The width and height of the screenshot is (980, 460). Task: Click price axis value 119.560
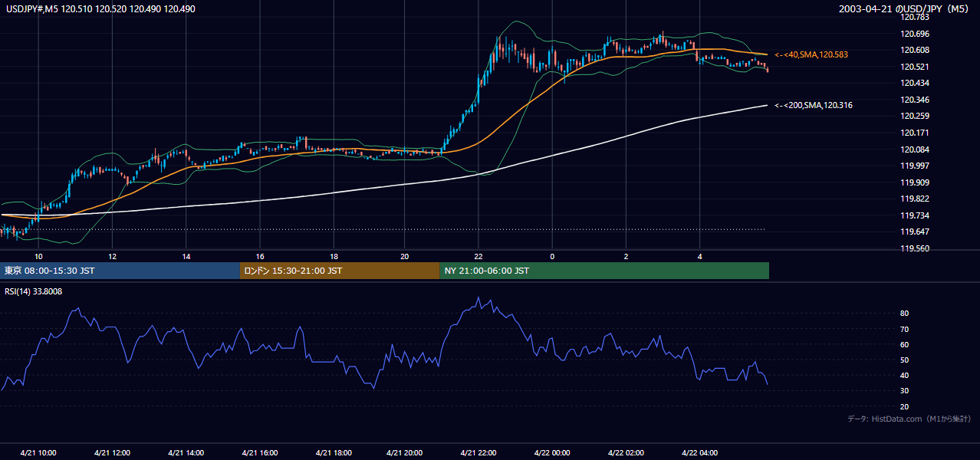click(x=916, y=248)
